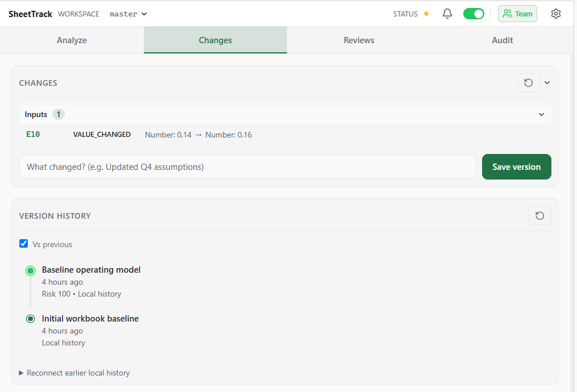Open the Initial workbook baseline version
The image size is (577, 392).
click(90, 319)
